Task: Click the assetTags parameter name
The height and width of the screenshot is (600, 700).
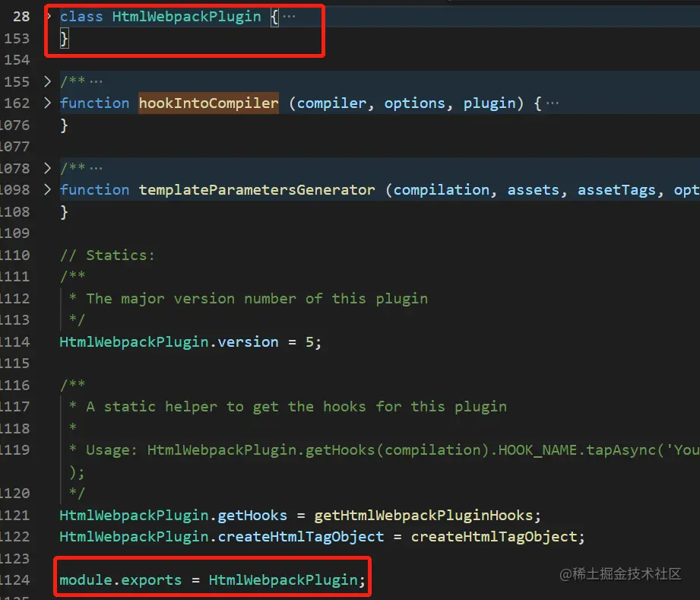Action: pyautogui.click(x=617, y=189)
